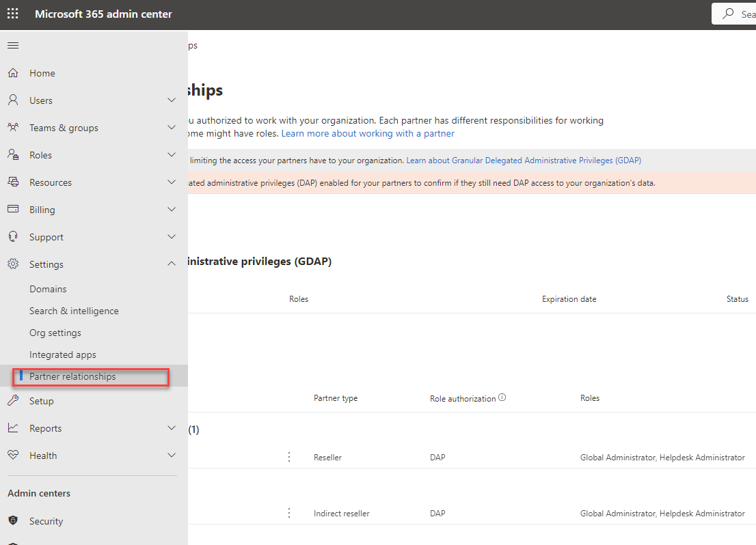Open the Security admin center
The image size is (756, 545).
coord(46,521)
